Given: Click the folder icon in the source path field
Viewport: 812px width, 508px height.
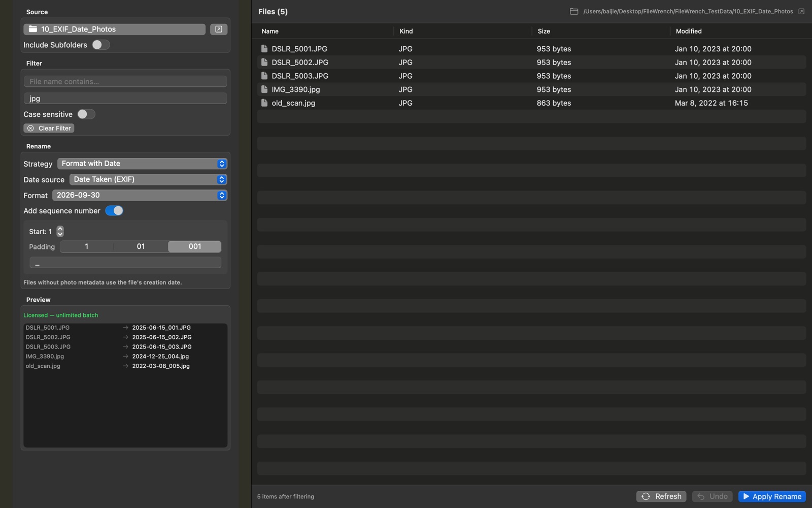Looking at the screenshot, I should [x=33, y=29].
